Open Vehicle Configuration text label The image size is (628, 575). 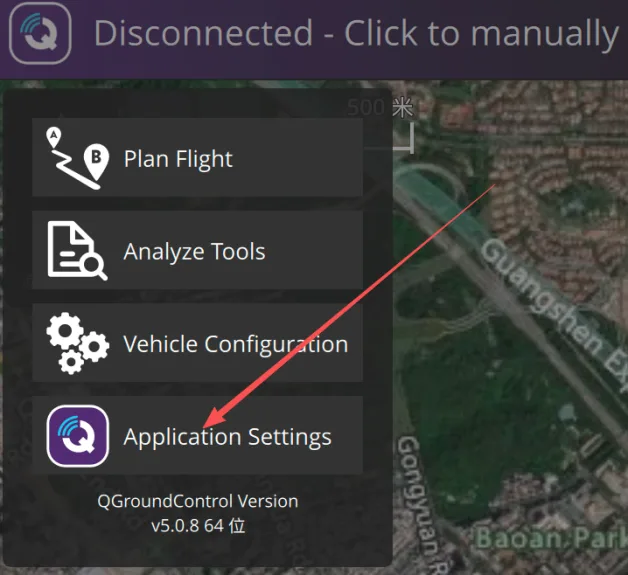tap(236, 344)
